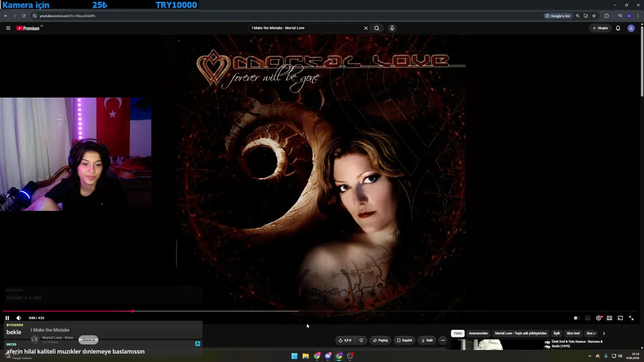
Task: Open the YouTube account avatar menu
Action: tap(631, 28)
